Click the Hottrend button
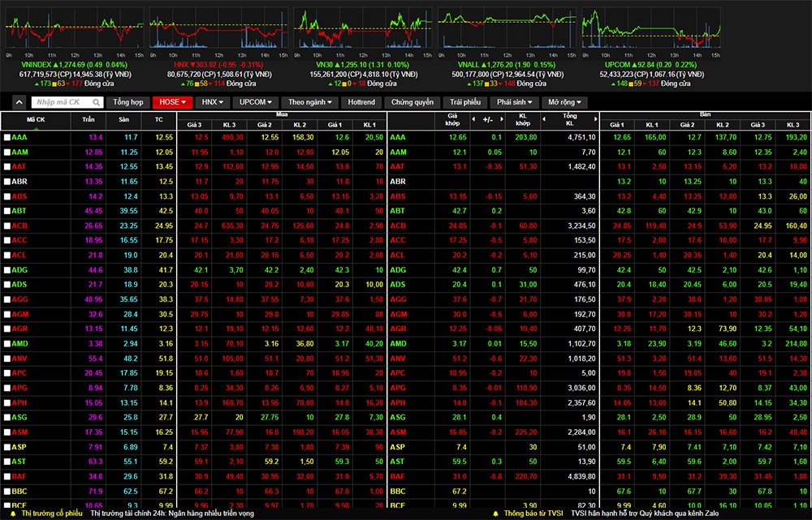The image size is (812, 520). coord(361,102)
